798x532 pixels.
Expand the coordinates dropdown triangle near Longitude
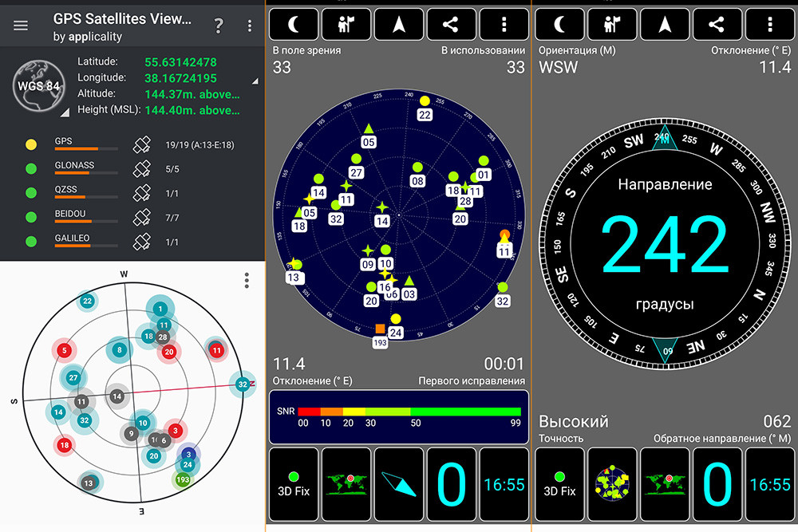tap(255, 81)
